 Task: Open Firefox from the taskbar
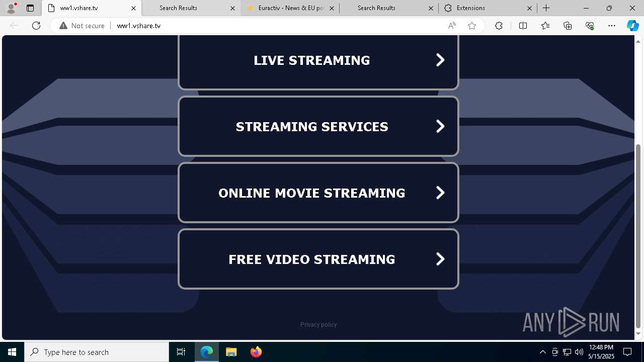(256, 352)
